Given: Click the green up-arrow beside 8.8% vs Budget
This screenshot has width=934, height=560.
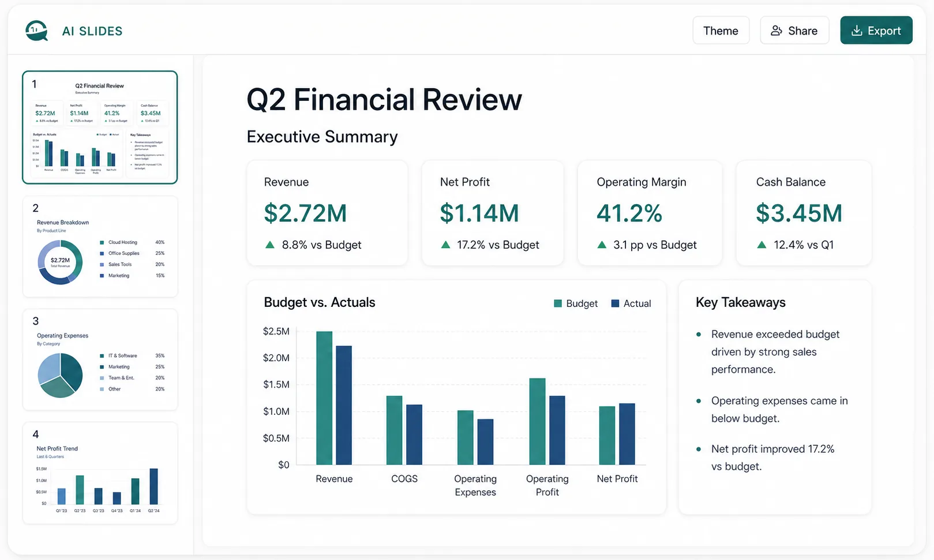Looking at the screenshot, I should [x=269, y=245].
